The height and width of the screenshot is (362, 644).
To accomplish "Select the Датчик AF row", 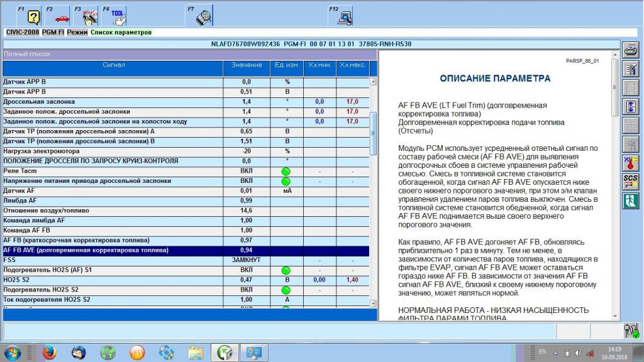I will pos(186,191).
